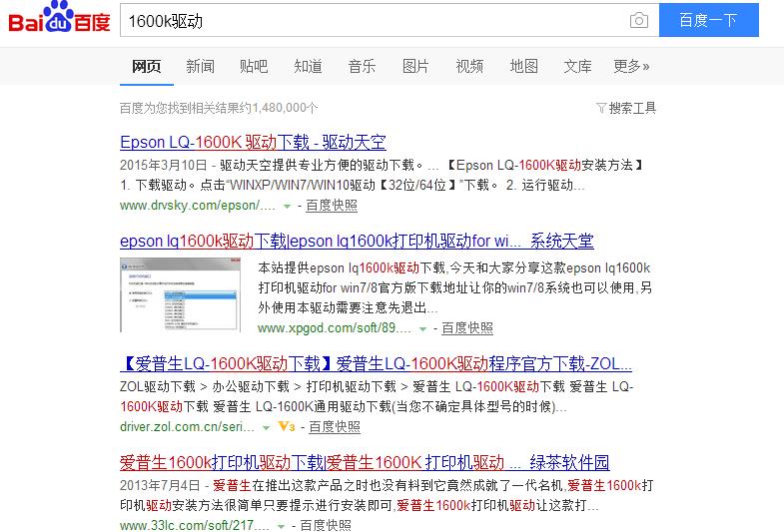Click the www.xpgod.com/soft/89 URL
The image size is (784, 532).
click(334, 328)
